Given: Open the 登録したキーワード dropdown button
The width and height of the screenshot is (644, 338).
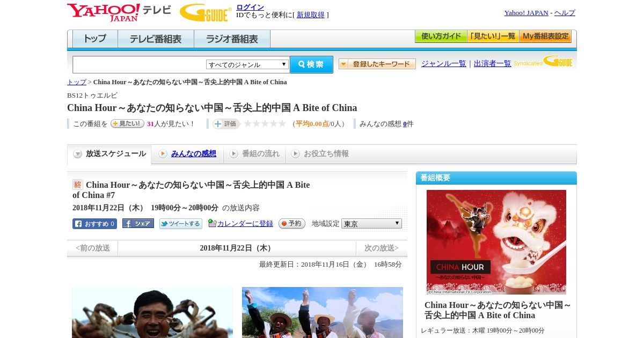Looking at the screenshot, I should (x=377, y=64).
